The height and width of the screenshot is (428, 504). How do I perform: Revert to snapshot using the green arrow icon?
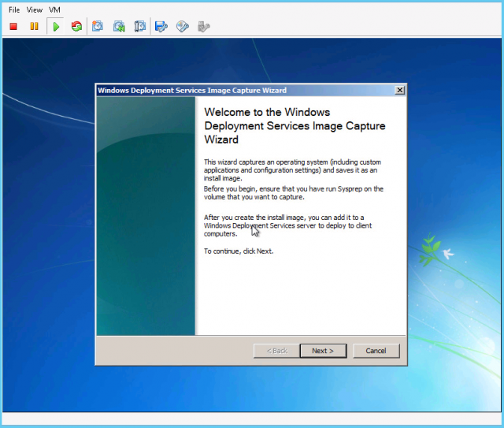119,26
